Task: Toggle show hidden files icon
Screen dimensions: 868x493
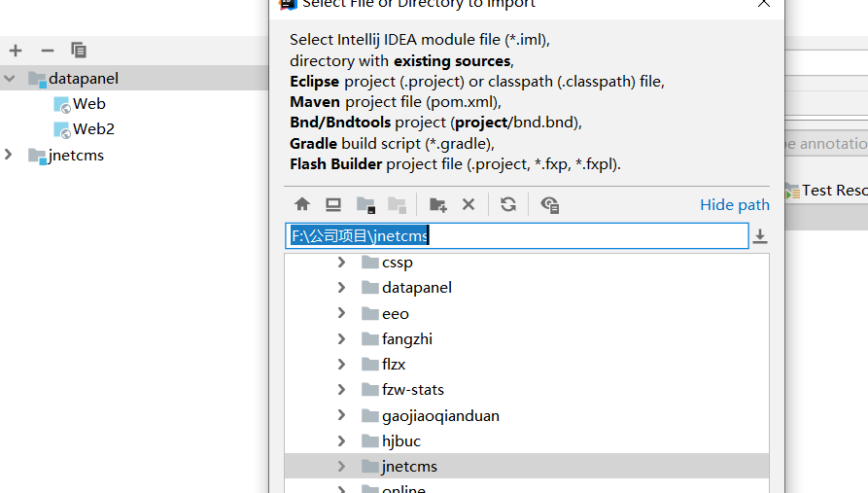Action: coord(550,204)
